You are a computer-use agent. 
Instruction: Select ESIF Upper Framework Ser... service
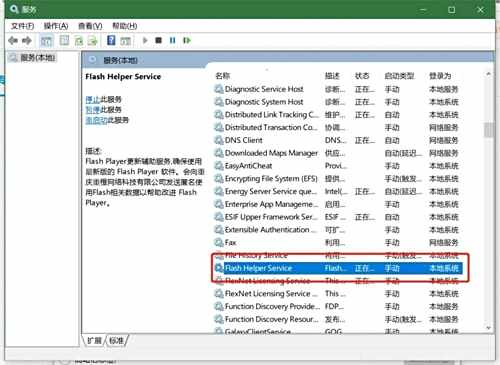(271, 217)
